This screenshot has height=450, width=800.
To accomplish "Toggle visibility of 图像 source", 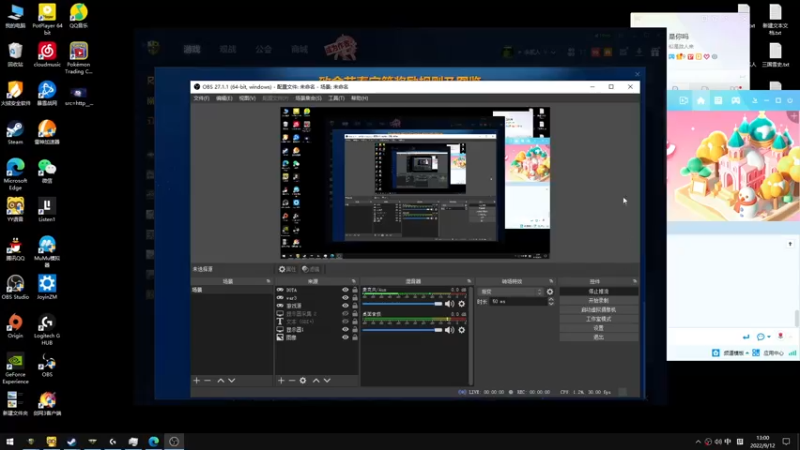I will pos(345,337).
